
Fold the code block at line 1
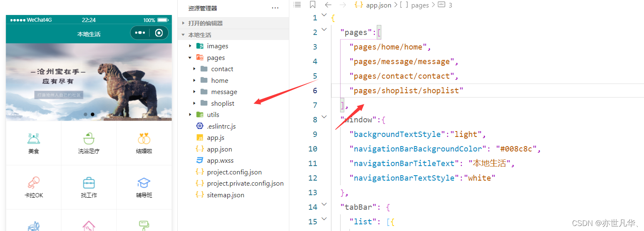324,15
